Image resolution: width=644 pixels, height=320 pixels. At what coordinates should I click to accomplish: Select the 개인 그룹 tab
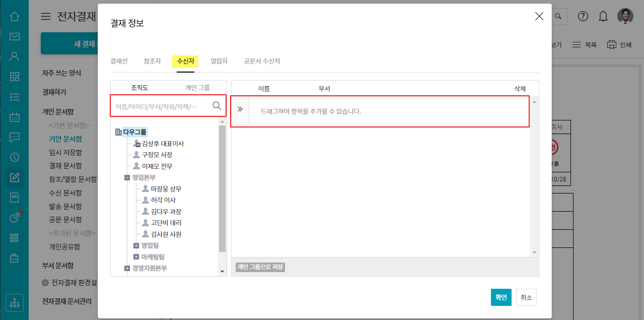[197, 87]
